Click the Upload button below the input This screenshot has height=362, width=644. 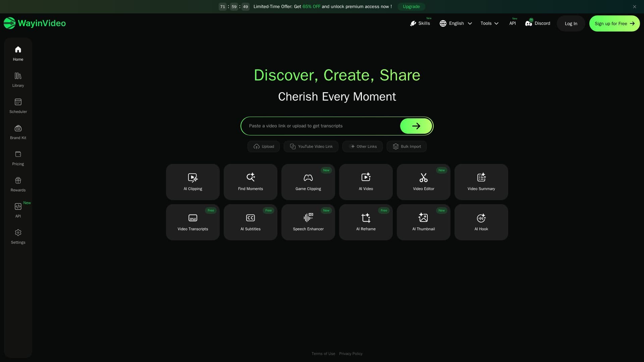coord(264,146)
